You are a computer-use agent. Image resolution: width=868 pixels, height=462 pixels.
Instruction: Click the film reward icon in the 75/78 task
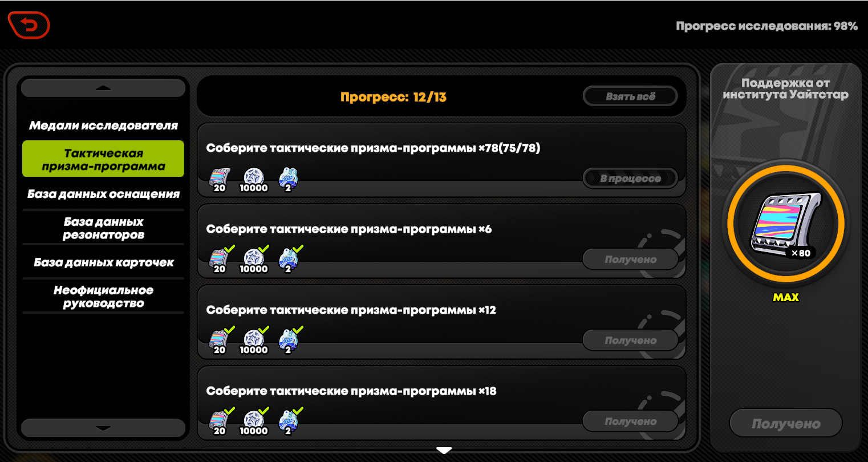coord(220,180)
